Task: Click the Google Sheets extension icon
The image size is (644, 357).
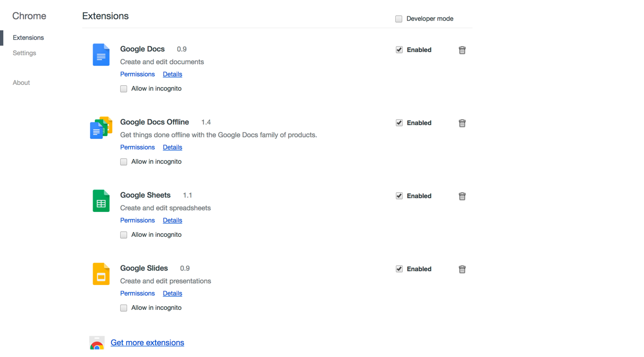Action: [101, 201]
